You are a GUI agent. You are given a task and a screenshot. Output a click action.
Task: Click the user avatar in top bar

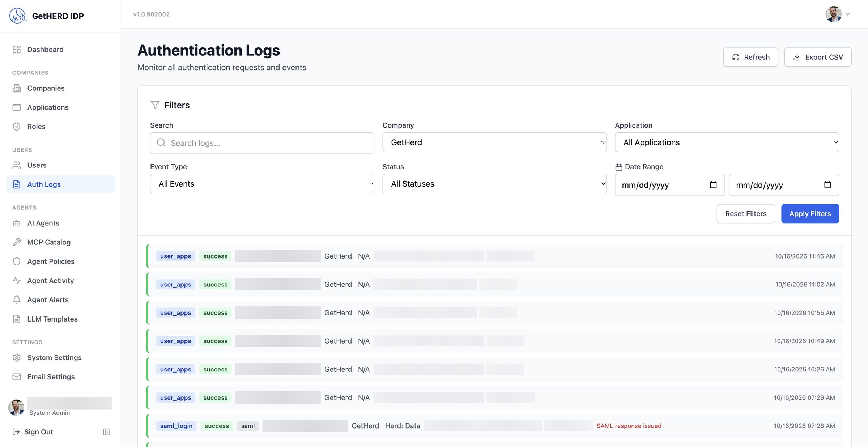coord(833,14)
